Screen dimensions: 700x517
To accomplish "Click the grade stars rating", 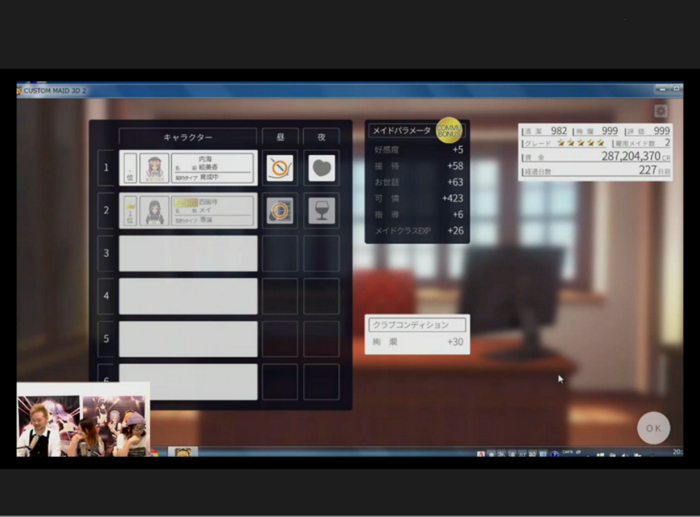I will (x=580, y=143).
